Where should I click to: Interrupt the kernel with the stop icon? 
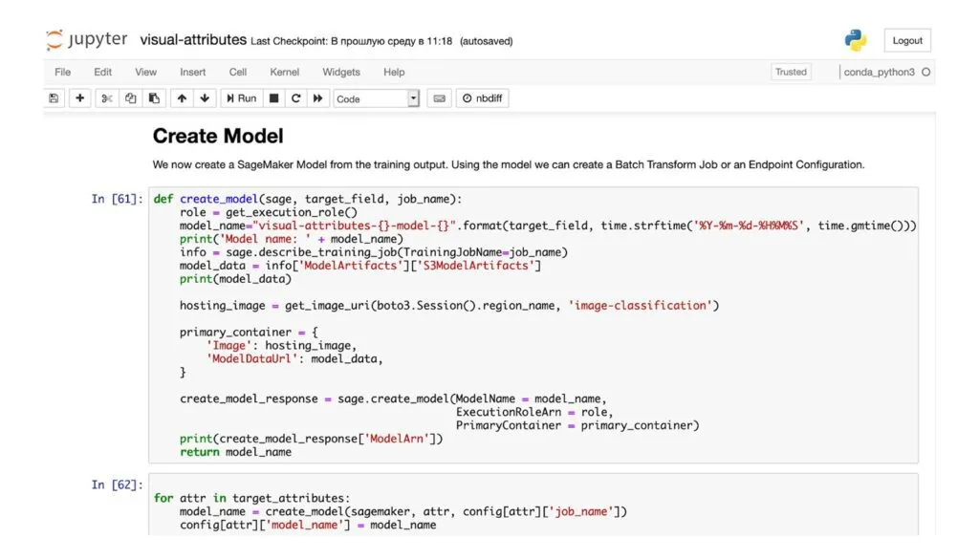(x=272, y=97)
